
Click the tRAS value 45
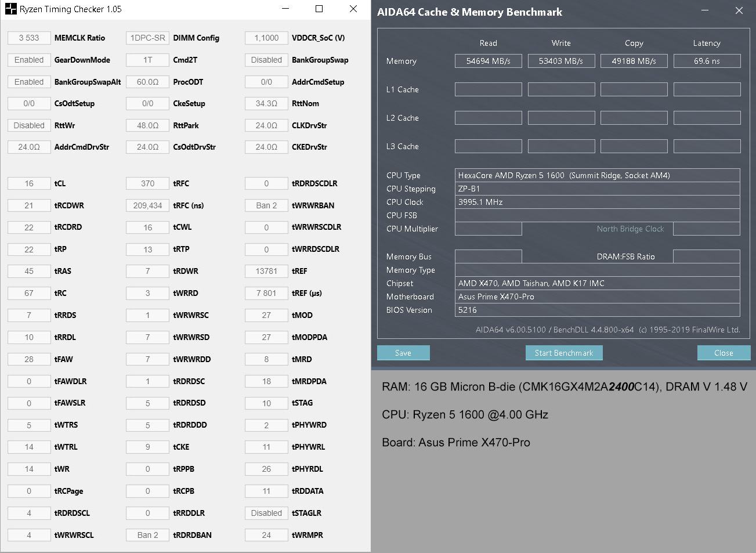tap(29, 271)
